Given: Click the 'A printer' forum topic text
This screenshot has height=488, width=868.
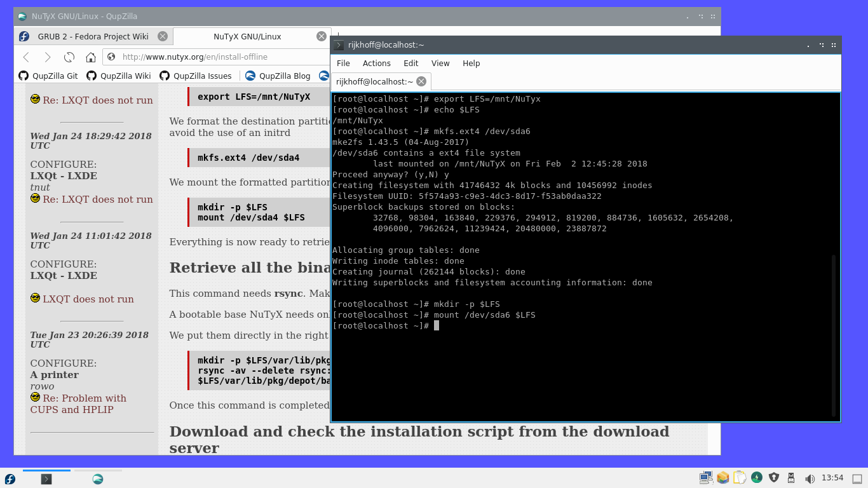Looking at the screenshot, I should pos(55,375).
